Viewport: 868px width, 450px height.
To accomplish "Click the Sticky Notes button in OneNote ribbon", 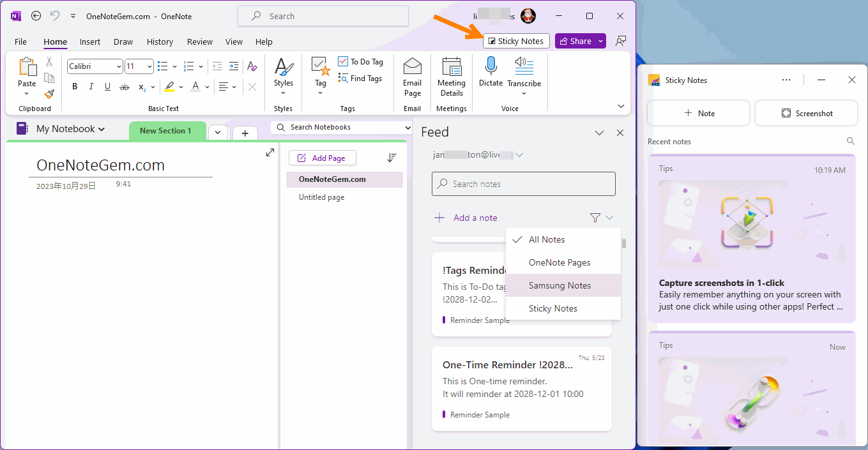I will pos(516,41).
